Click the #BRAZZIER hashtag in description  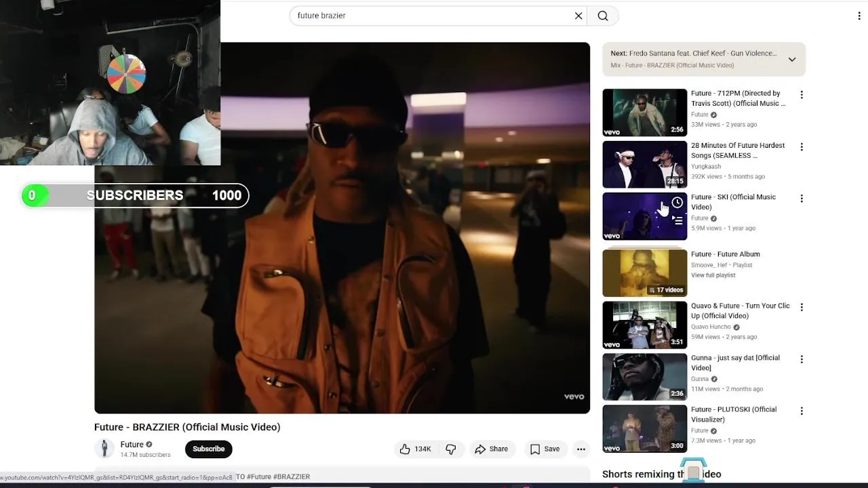point(292,476)
